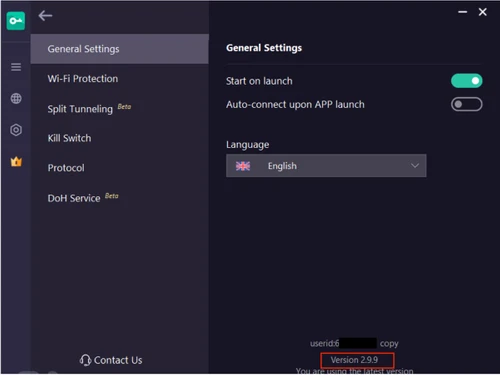500x375 pixels.
Task: Open Protocol settings
Action: (x=66, y=168)
